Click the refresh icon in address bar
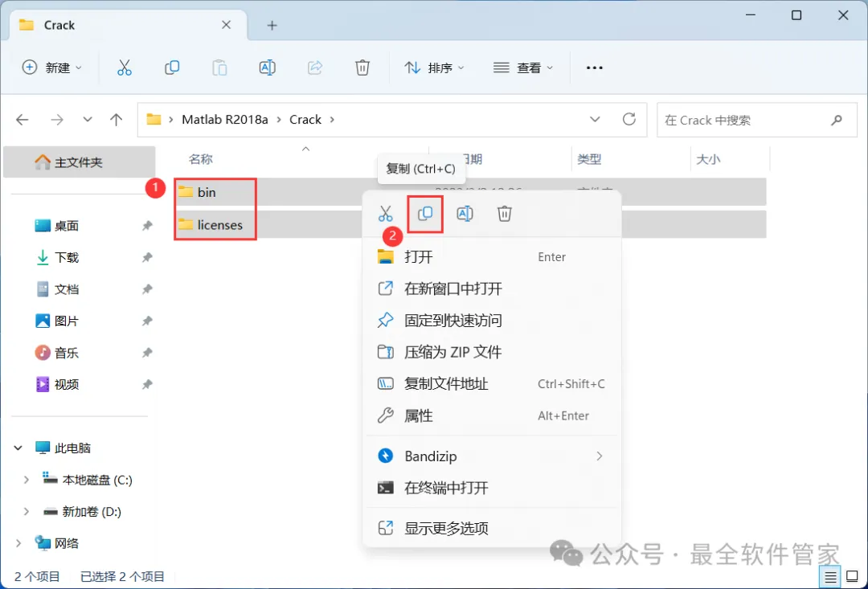This screenshot has height=589, width=868. pyautogui.click(x=628, y=119)
